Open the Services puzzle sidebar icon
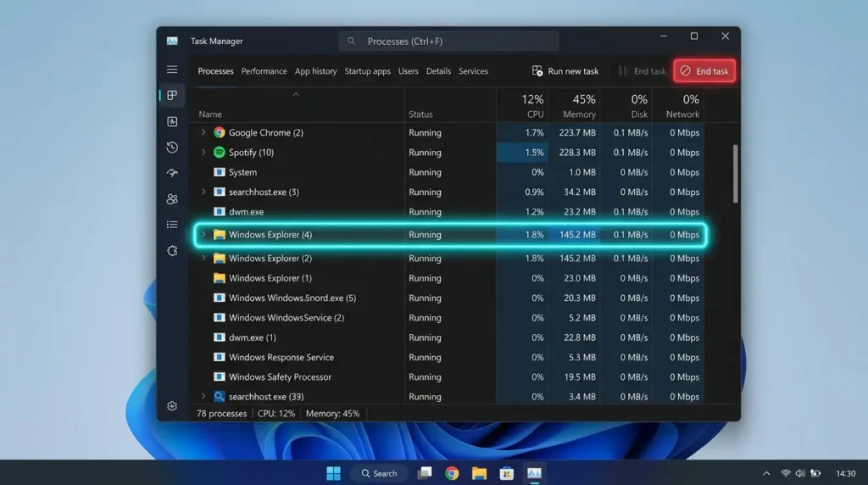Screen dimensions: 868x485 (172, 251)
